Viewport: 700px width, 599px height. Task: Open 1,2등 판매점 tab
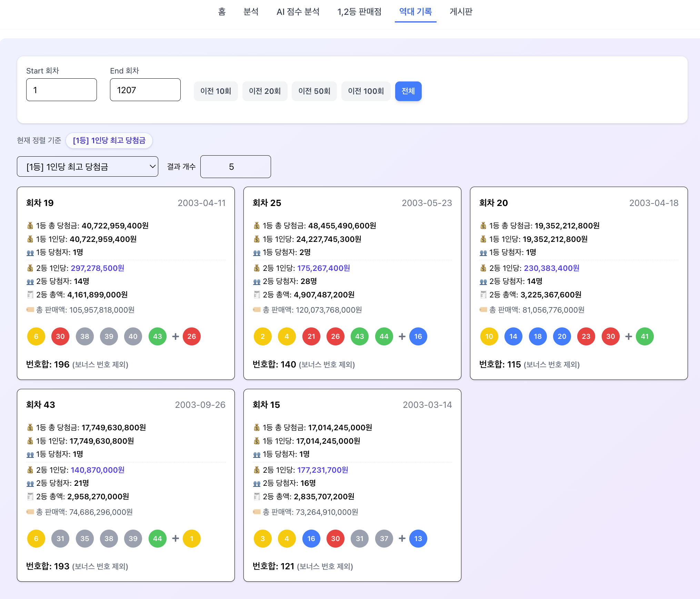pos(359,12)
